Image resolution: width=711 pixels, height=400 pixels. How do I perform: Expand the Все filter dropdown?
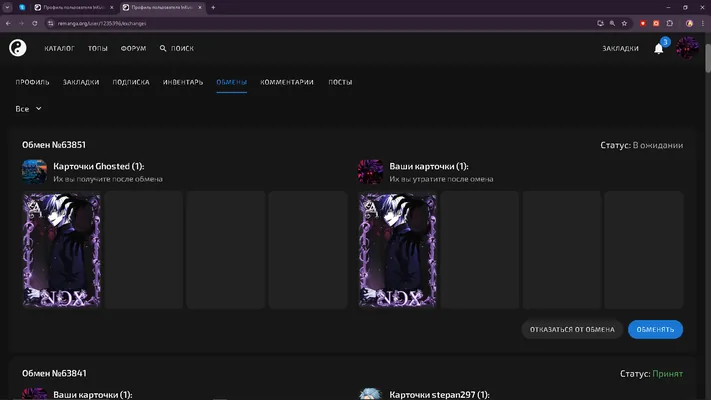(x=29, y=109)
